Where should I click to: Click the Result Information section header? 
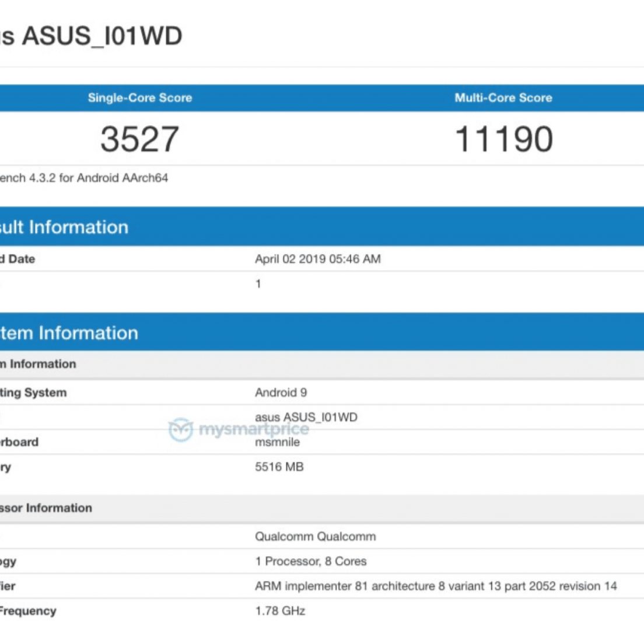coord(64,227)
